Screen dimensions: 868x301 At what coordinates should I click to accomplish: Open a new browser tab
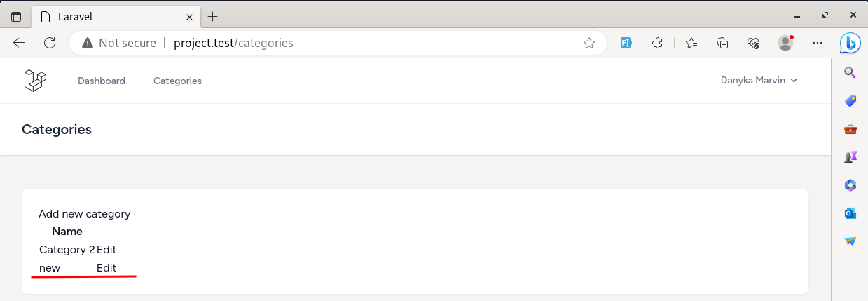213,16
